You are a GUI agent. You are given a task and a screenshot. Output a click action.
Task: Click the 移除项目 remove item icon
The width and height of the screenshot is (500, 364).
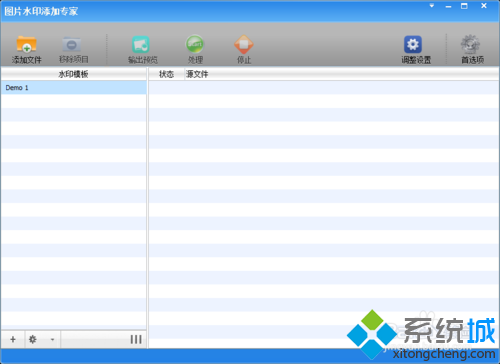coord(72,44)
